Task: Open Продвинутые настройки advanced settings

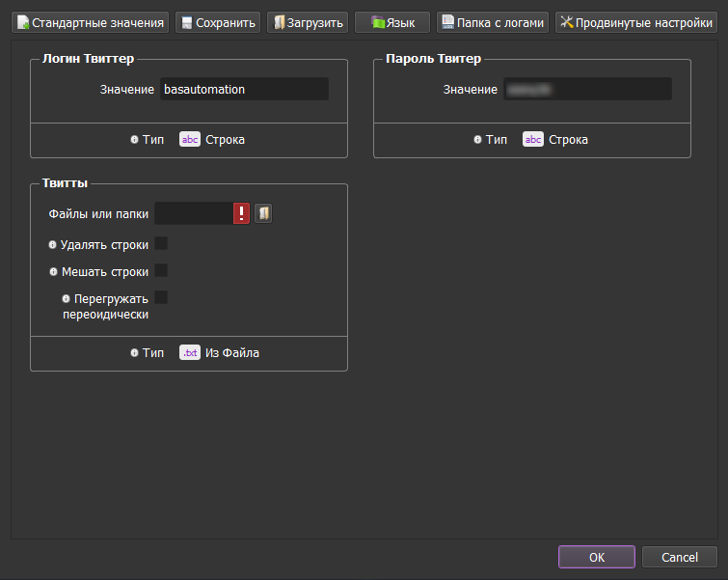Action: pyautogui.click(x=636, y=22)
